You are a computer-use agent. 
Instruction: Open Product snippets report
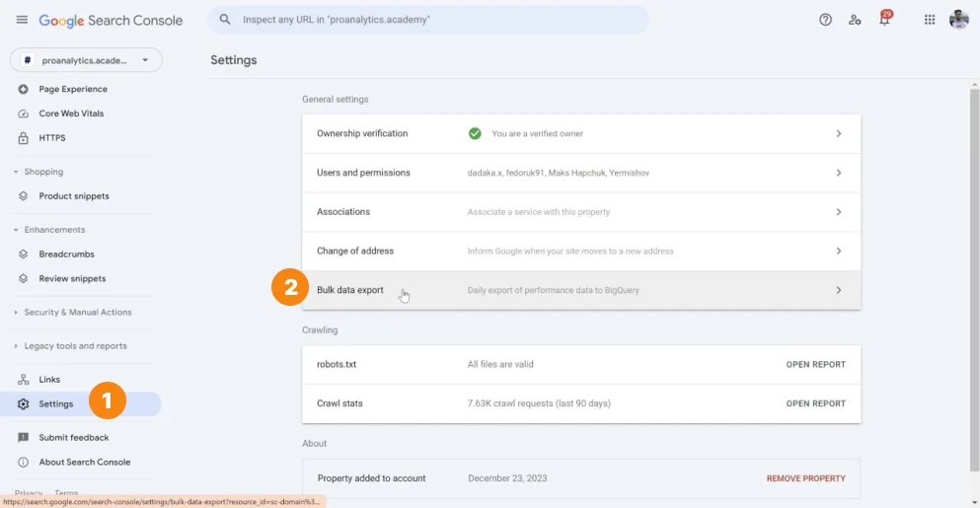point(74,195)
